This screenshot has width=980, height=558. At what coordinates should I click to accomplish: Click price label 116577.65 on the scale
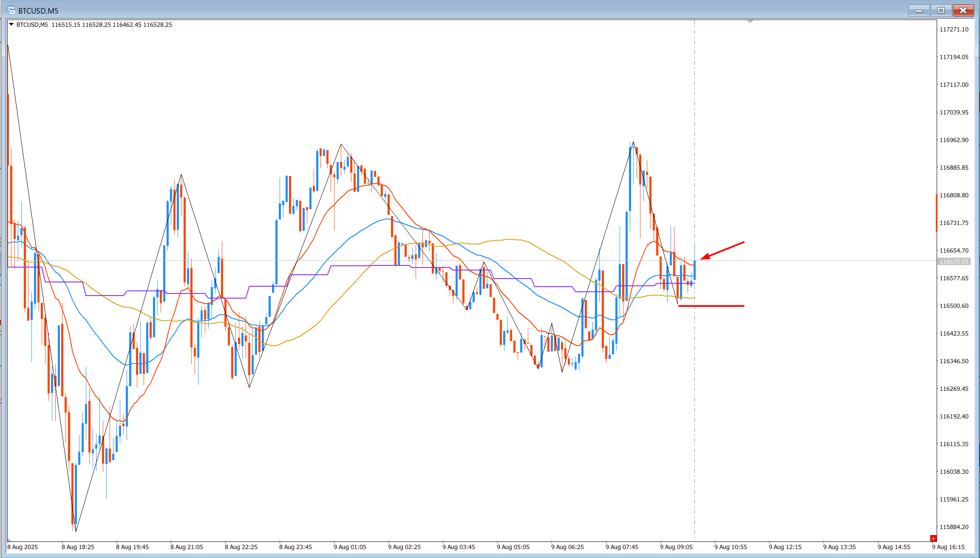[954, 278]
